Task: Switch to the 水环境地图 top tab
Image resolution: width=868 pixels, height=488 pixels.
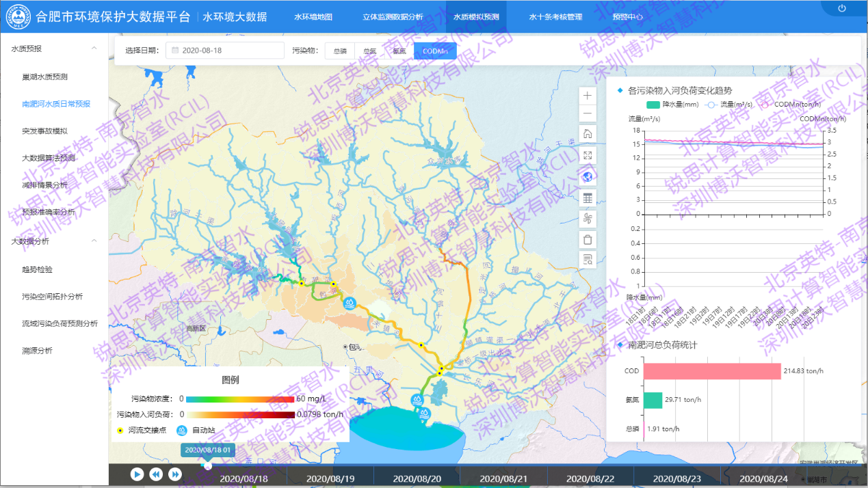Action: (x=313, y=16)
